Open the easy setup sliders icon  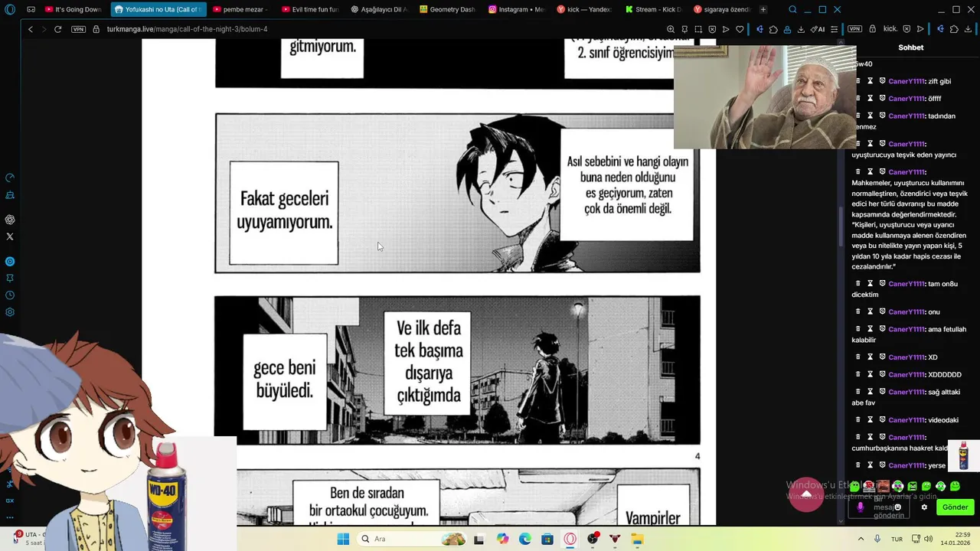click(x=835, y=29)
